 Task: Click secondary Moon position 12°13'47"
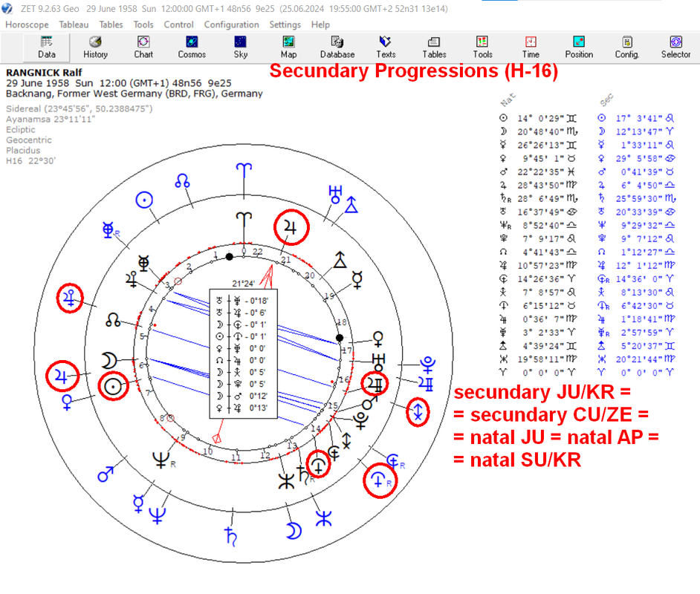tap(639, 131)
